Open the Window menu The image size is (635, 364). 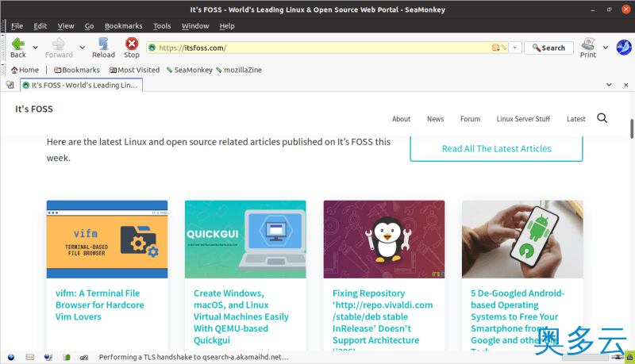pos(195,26)
